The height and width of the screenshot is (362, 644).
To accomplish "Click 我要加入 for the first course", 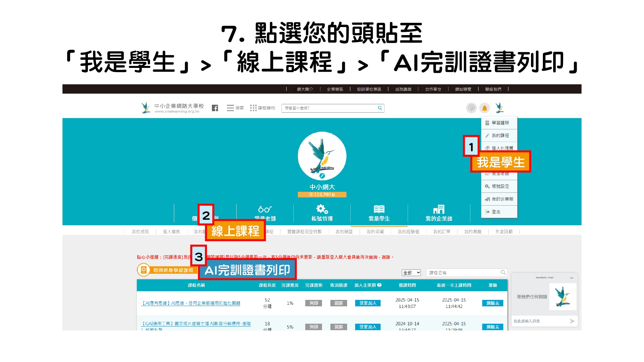I will click(368, 303).
